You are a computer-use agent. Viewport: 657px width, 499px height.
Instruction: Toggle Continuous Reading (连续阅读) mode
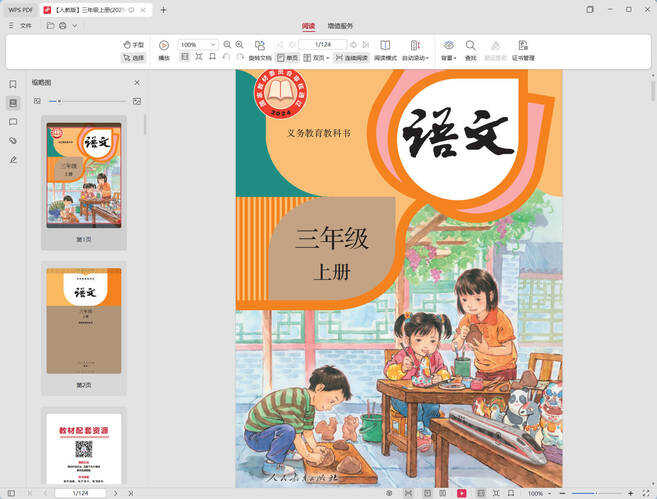click(351, 58)
